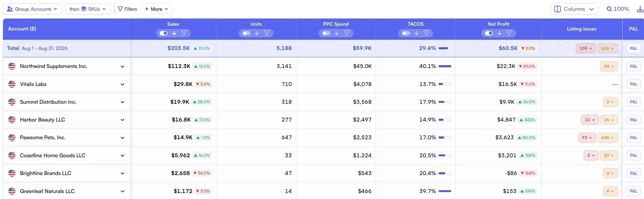Click the US flag beside Harbor Beauty LLC

pyautogui.click(x=12, y=120)
